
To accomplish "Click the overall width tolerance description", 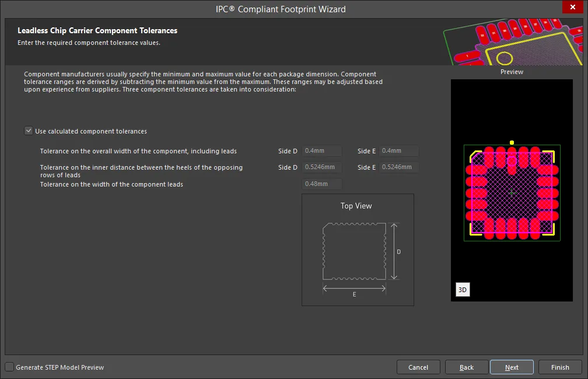I will coord(138,151).
